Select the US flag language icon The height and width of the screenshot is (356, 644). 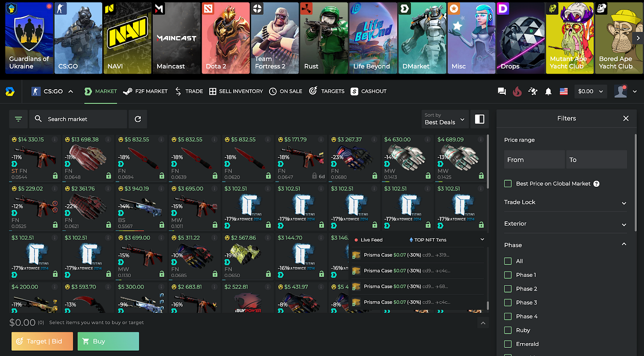563,92
